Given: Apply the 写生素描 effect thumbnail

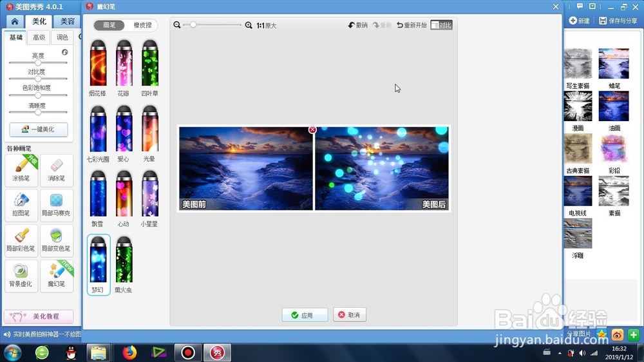Looking at the screenshot, I should click(578, 64).
